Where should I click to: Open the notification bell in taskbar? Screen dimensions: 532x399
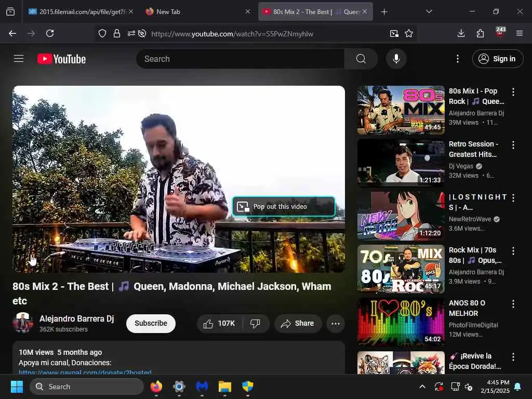(x=518, y=387)
